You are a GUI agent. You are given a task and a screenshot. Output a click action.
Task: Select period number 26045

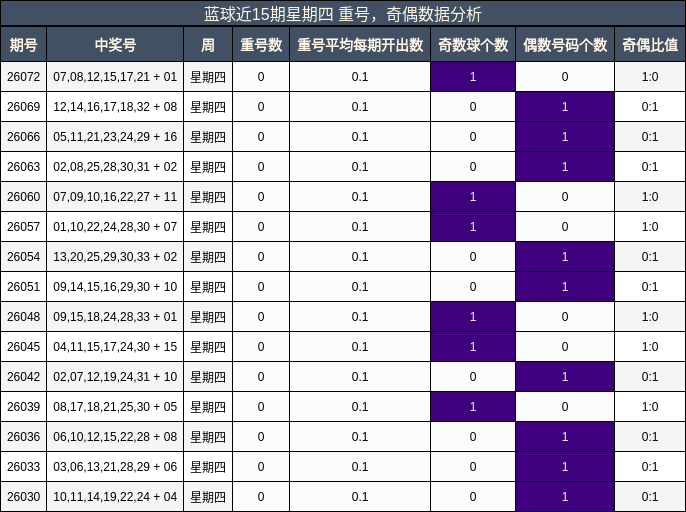tap(23, 347)
